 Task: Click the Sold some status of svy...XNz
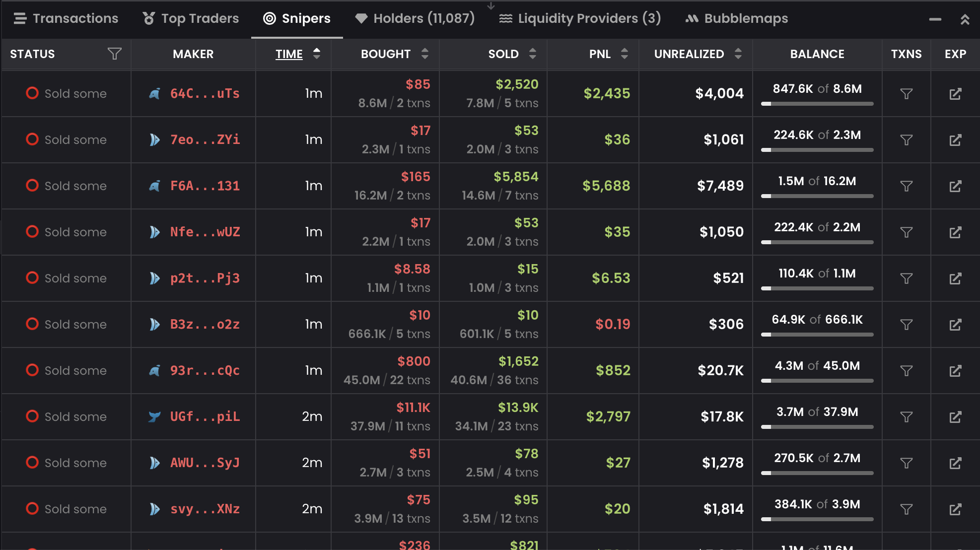click(x=67, y=509)
